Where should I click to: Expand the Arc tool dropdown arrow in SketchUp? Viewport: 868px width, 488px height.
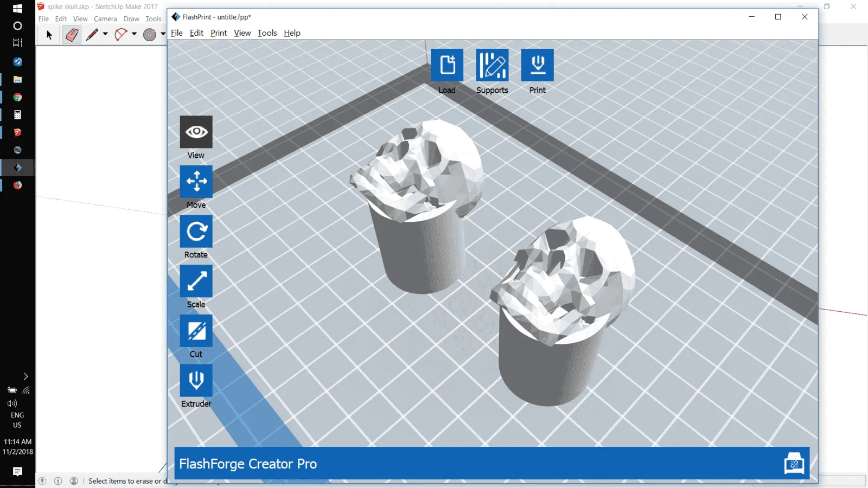pyautogui.click(x=134, y=34)
